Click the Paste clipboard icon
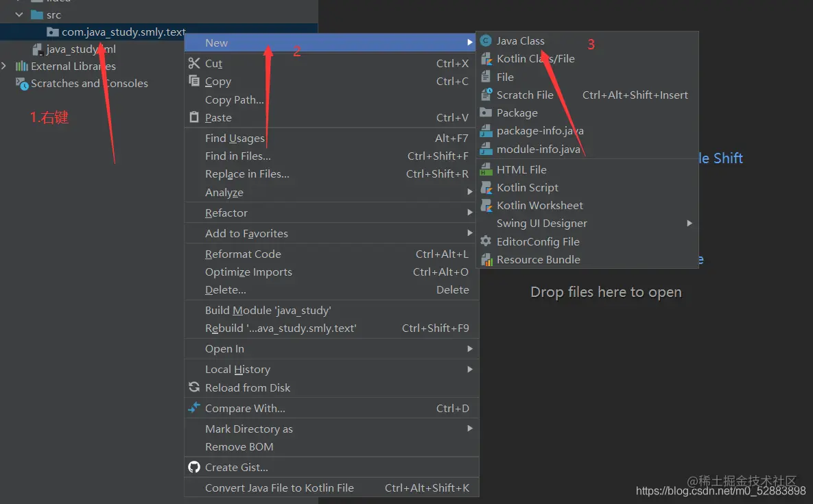The image size is (813, 504). tap(194, 117)
